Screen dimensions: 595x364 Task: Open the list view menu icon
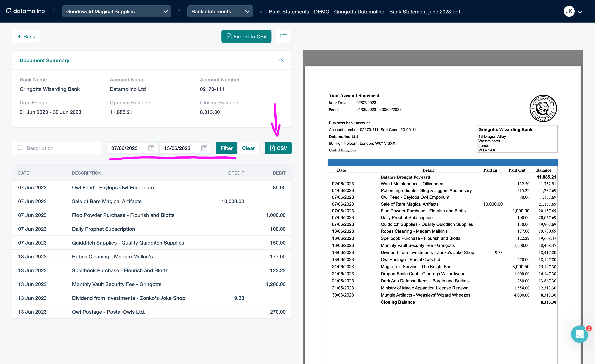283,36
